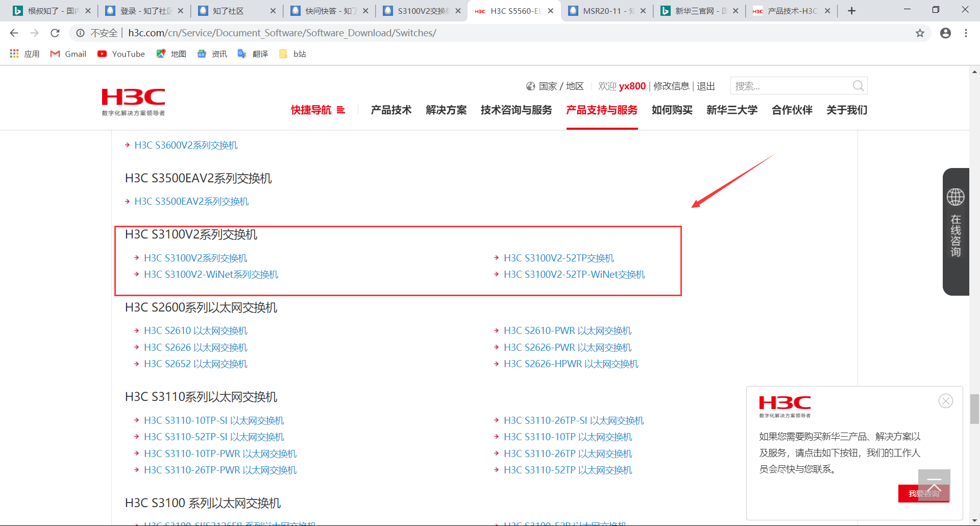This screenshot has height=526, width=980.
Task: Open the 应用 apps grid bookmark
Action: click(24, 54)
